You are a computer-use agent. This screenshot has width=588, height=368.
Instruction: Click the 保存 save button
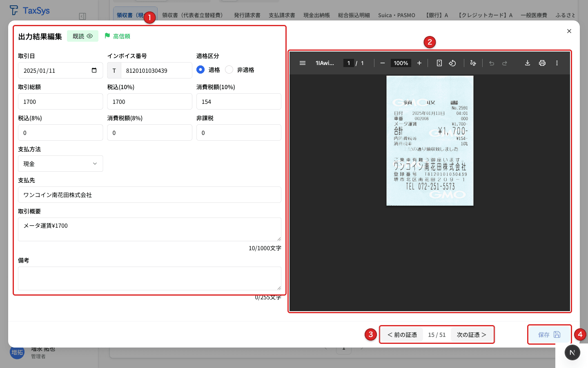click(549, 334)
